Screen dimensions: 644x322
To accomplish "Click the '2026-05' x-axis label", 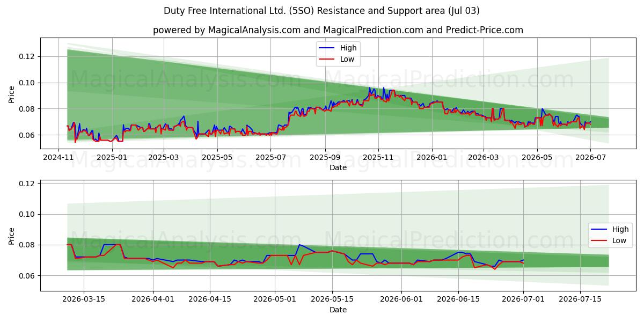I will click(537, 157).
